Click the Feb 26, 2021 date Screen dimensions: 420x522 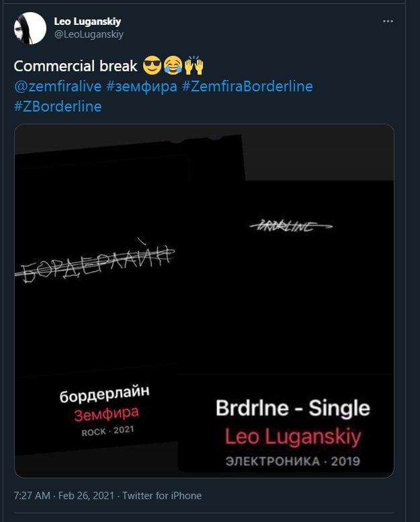tap(86, 496)
